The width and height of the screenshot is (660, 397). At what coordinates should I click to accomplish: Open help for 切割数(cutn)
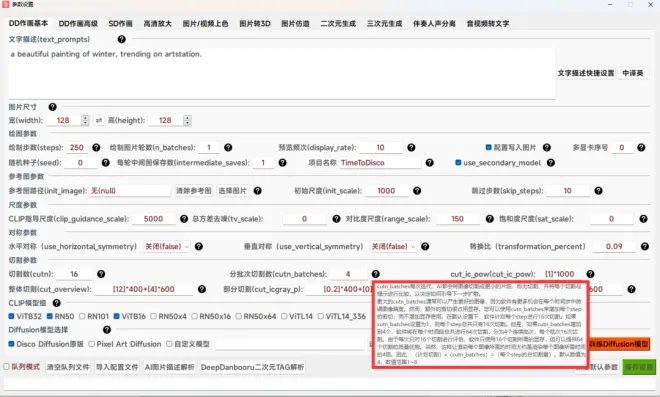click(101, 274)
